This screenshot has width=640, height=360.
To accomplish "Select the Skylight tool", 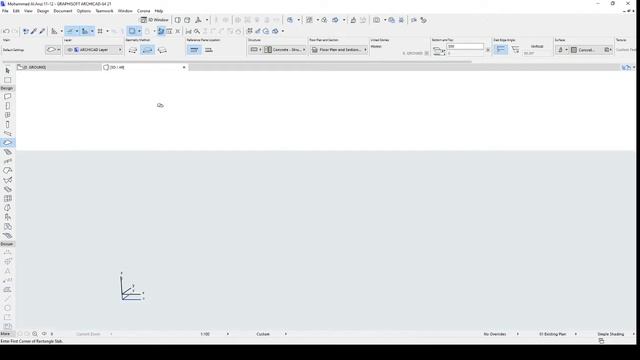I will (7, 189).
